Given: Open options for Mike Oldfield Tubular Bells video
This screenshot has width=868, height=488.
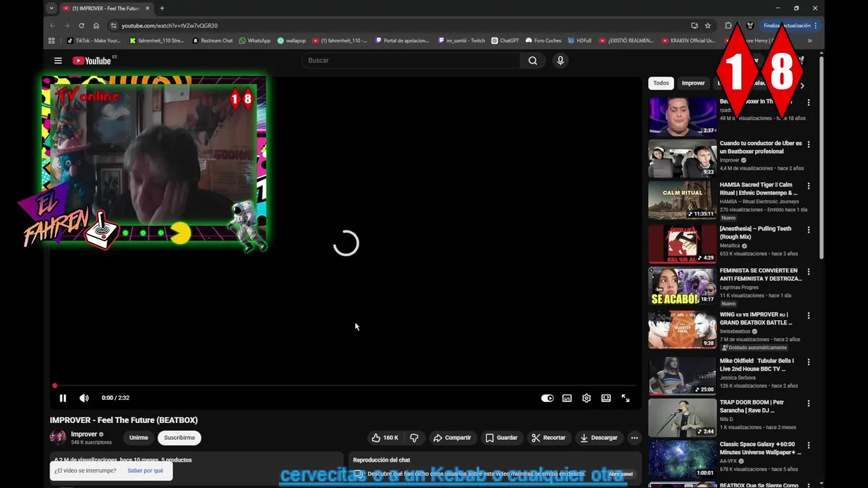Looking at the screenshot, I should tap(808, 362).
